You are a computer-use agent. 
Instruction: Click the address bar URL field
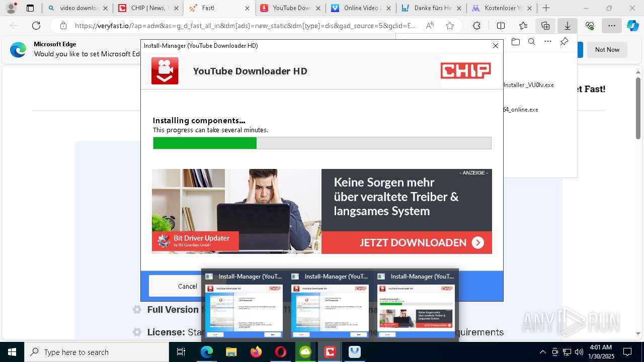point(245,26)
